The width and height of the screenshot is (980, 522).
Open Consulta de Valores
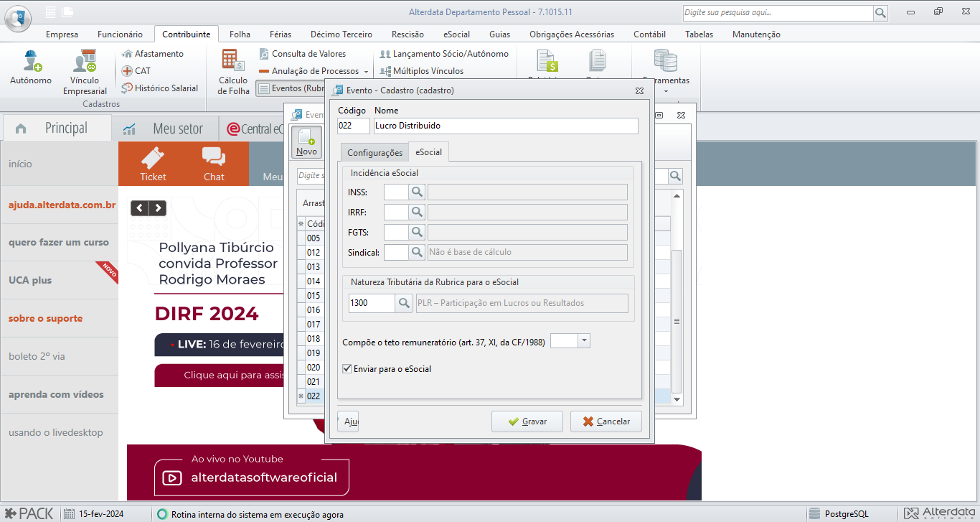pos(302,54)
